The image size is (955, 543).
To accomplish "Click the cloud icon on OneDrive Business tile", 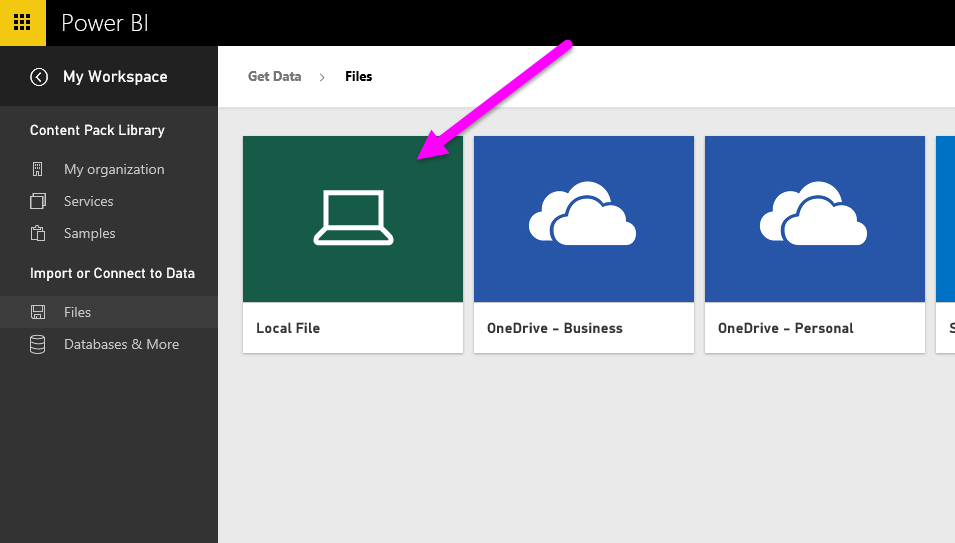I will pos(583,214).
